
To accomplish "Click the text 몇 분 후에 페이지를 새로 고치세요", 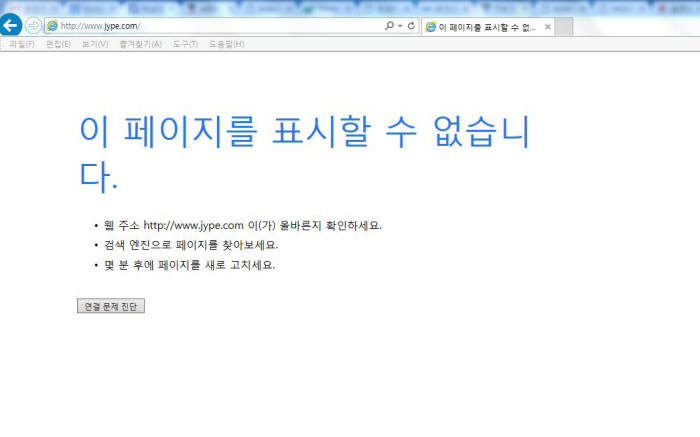I will point(189,265).
